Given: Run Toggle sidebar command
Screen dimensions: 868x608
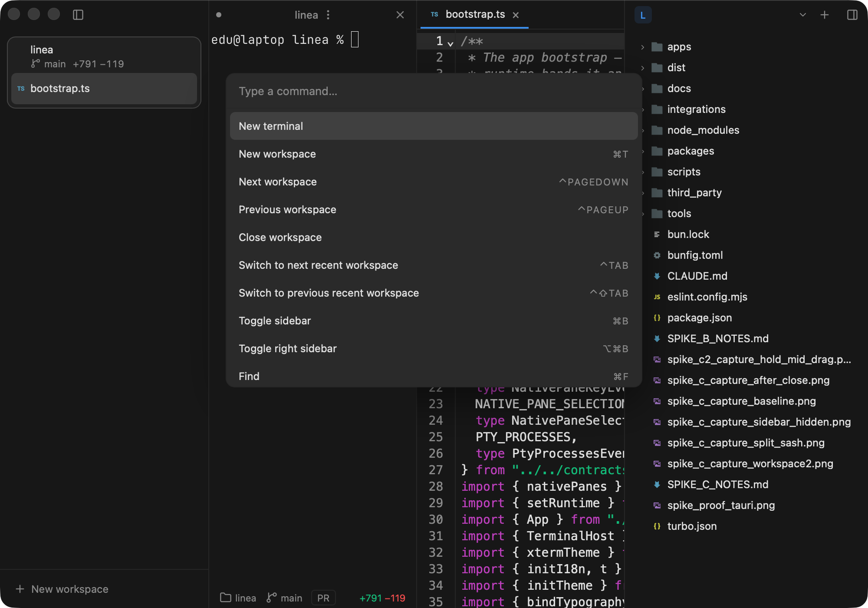Looking at the screenshot, I should pos(434,321).
